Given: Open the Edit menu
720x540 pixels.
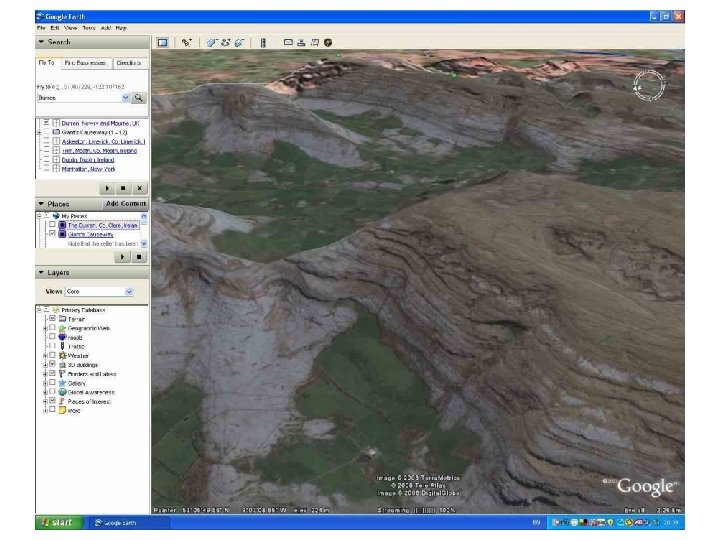Looking at the screenshot, I should [55, 28].
